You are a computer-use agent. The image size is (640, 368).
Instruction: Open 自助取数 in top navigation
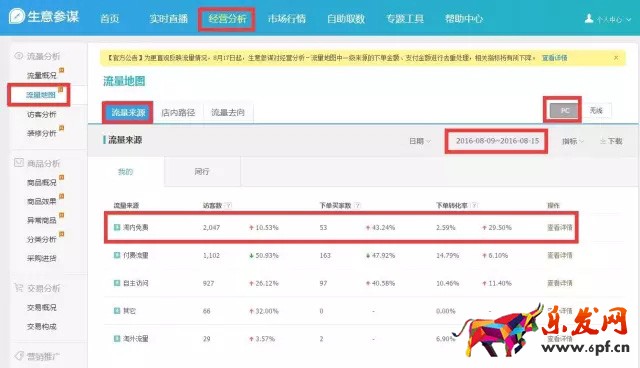point(346,19)
